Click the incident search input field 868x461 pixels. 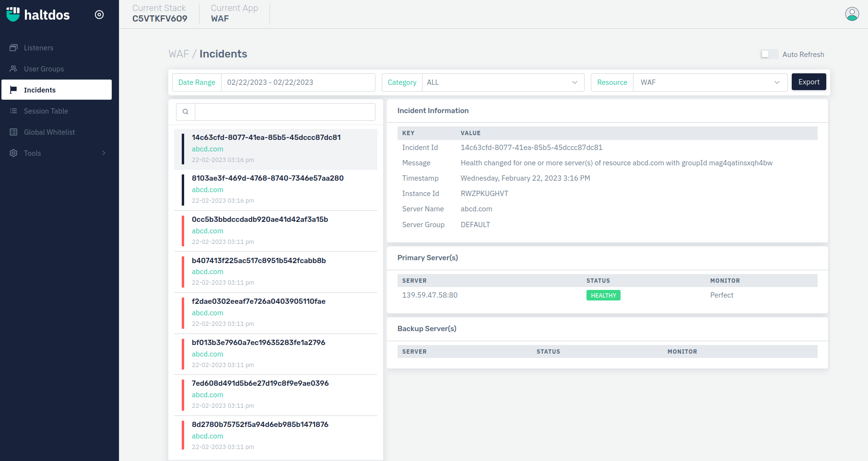(x=285, y=112)
